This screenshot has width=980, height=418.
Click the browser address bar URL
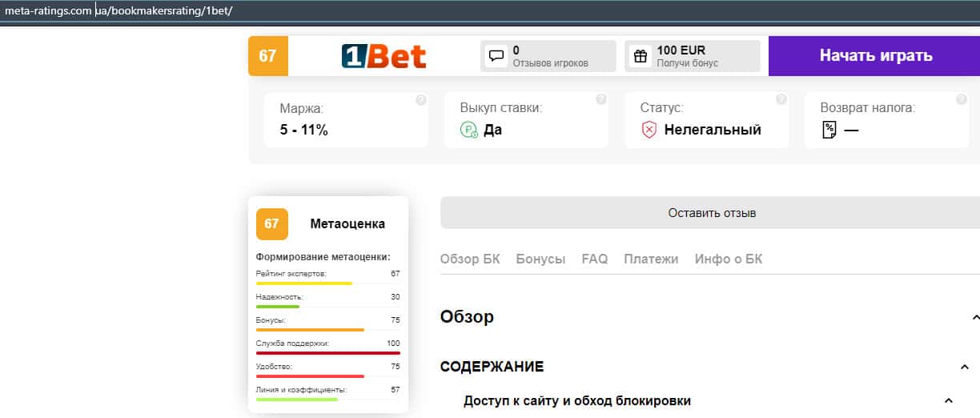point(120,12)
